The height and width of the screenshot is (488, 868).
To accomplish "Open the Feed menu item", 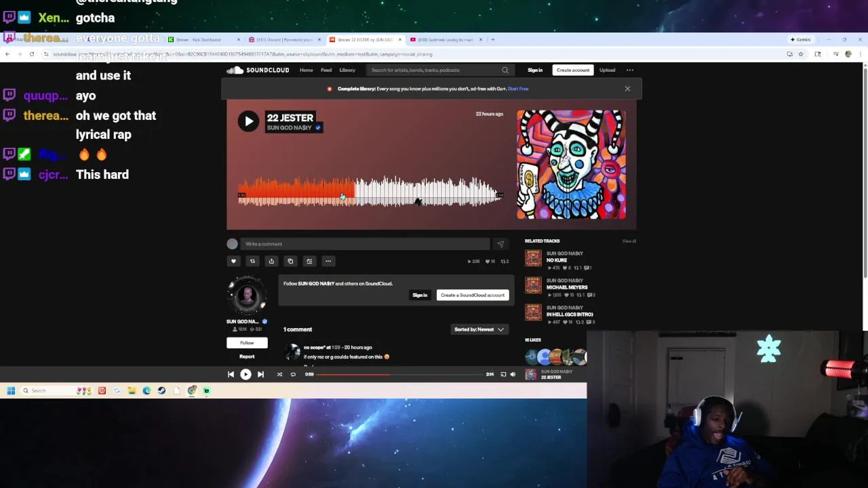I will click(326, 70).
